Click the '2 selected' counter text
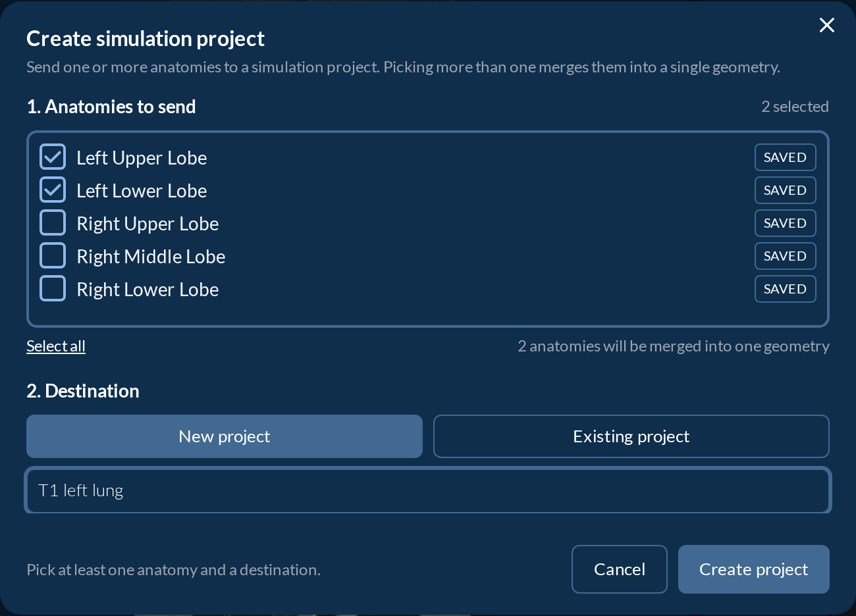Image resolution: width=856 pixels, height=616 pixels. tap(795, 107)
